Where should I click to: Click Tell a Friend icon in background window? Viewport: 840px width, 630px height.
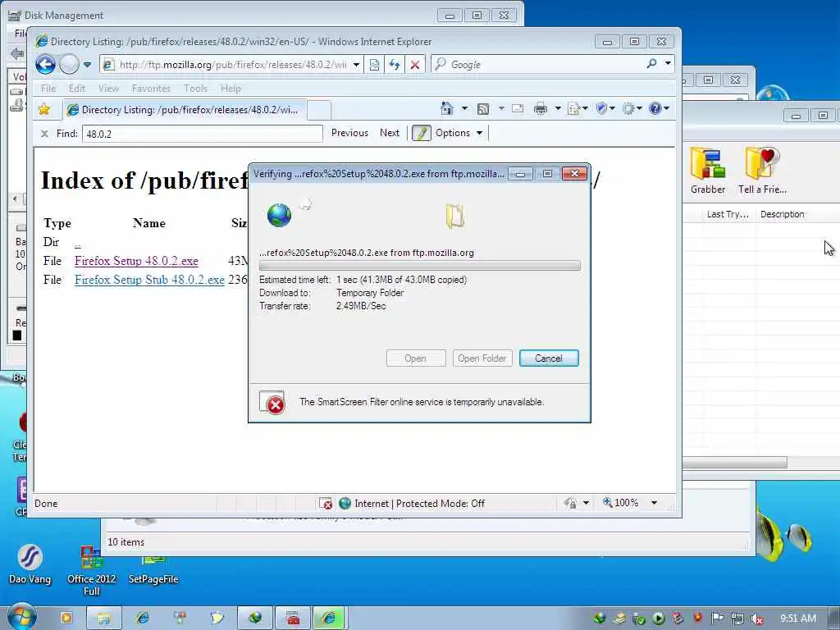point(762,171)
